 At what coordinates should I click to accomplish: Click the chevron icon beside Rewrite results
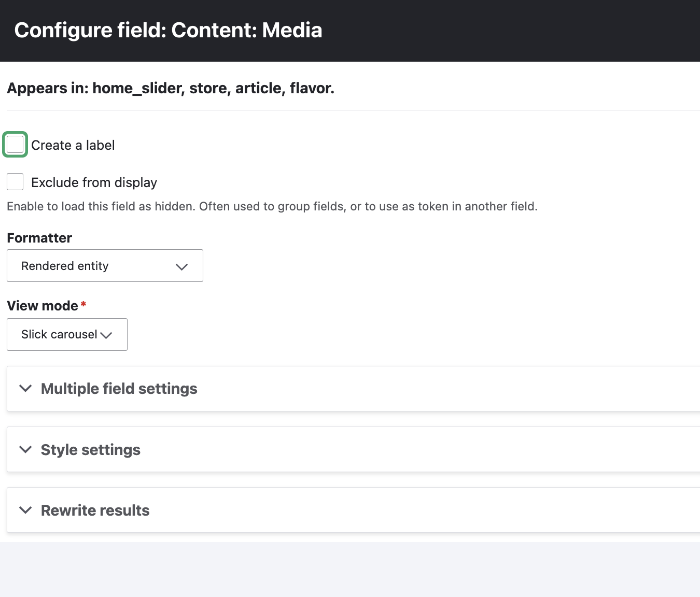point(25,510)
